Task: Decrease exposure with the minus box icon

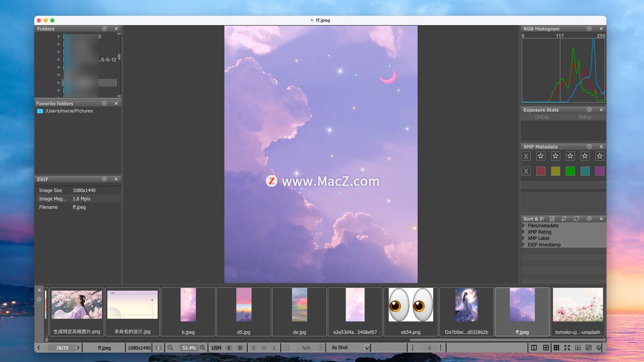Action: (286, 348)
